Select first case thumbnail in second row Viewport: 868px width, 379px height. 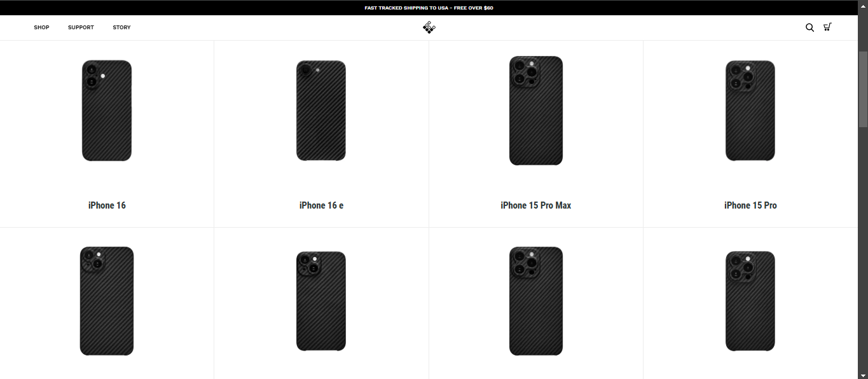tap(107, 301)
